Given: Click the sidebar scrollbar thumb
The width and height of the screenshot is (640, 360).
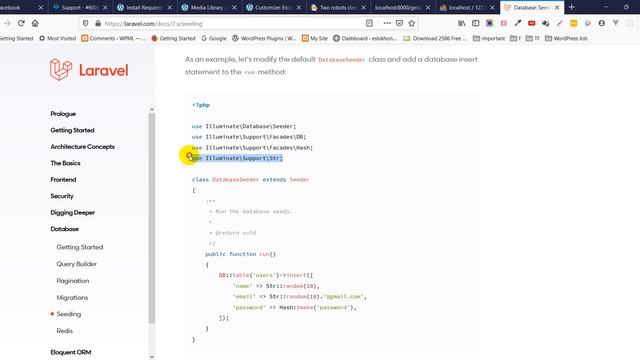Looking at the screenshot, I should coord(151,218).
